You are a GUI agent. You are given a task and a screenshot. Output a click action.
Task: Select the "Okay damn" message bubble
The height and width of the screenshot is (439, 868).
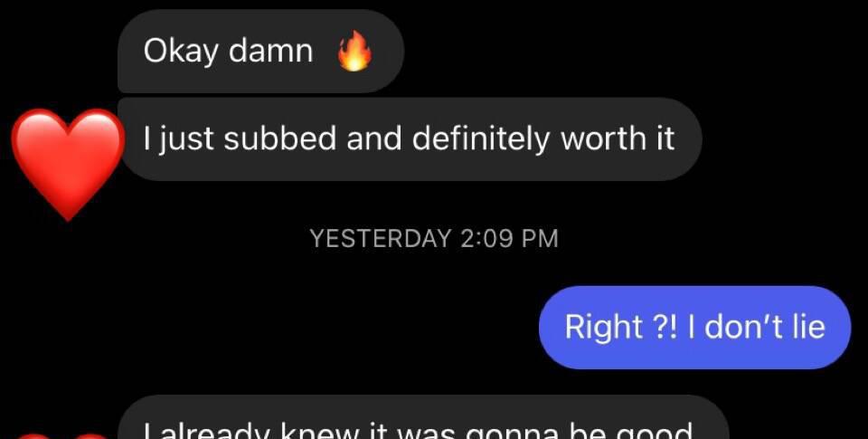260,51
